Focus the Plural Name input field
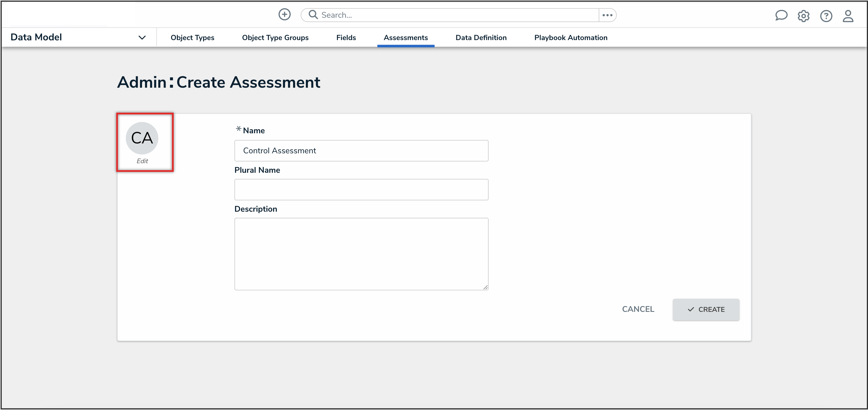This screenshot has height=410, width=868. click(361, 189)
